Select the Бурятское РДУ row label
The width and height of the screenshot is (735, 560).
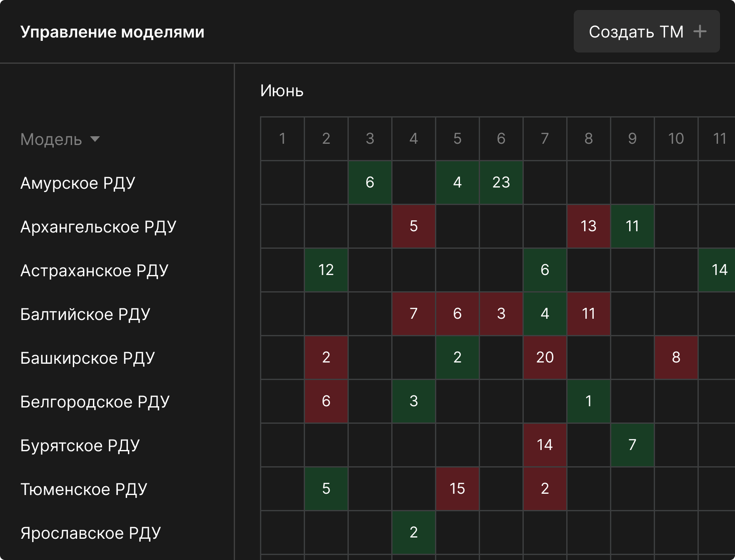click(80, 445)
